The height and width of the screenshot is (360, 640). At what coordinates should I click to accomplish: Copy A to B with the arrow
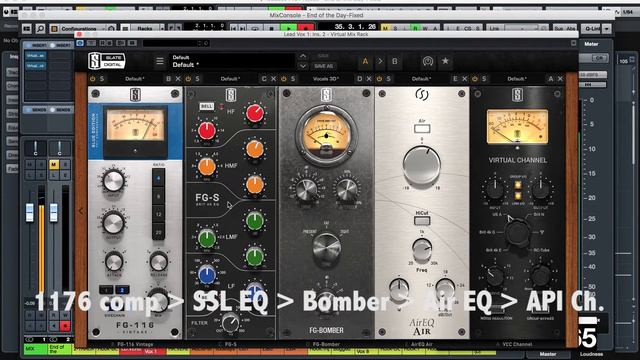pyautogui.click(x=380, y=61)
